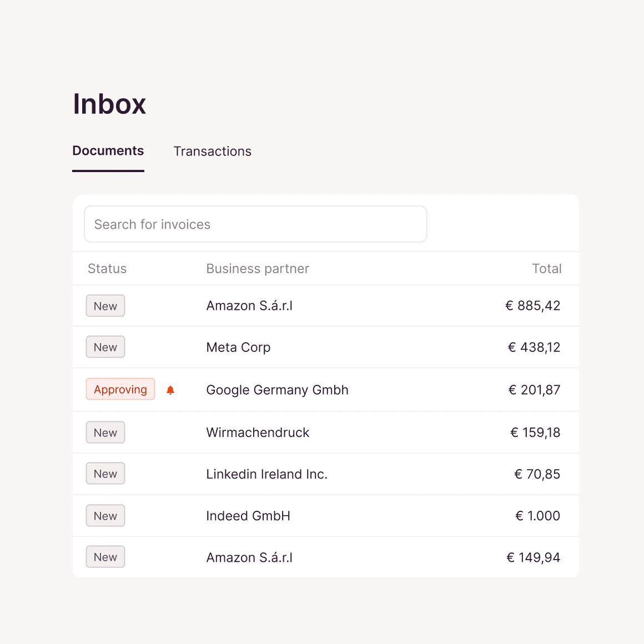
Task: Select the € 1.000 total amount
Action: click(538, 516)
